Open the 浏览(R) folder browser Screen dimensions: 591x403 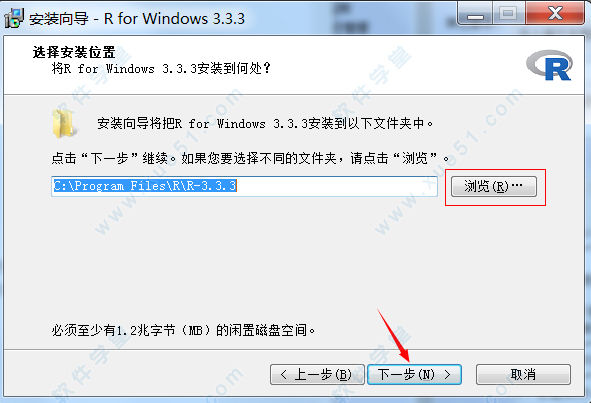[x=494, y=186]
